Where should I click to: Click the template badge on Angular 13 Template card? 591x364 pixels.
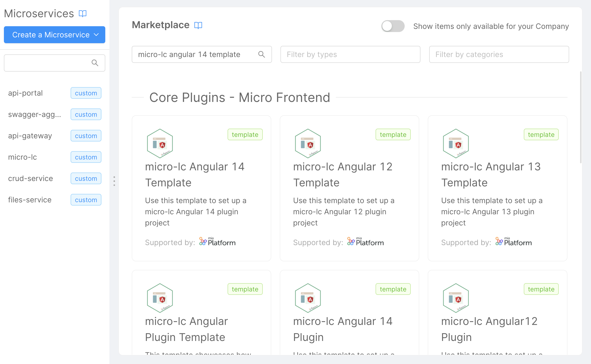pos(541,134)
